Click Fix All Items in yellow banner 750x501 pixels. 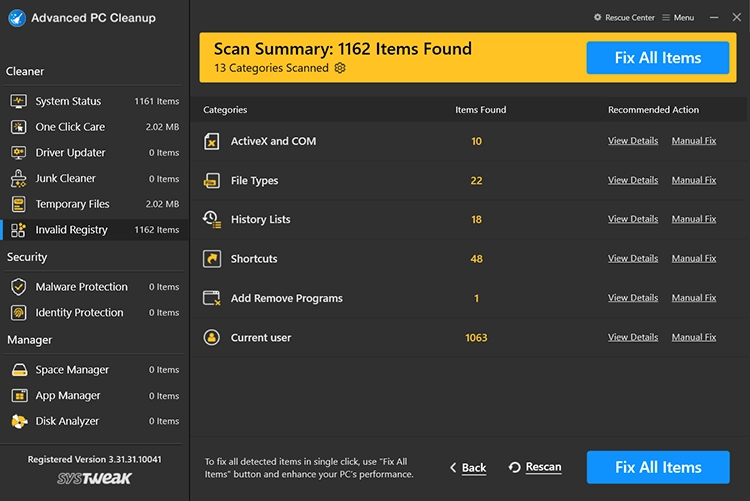(x=658, y=58)
